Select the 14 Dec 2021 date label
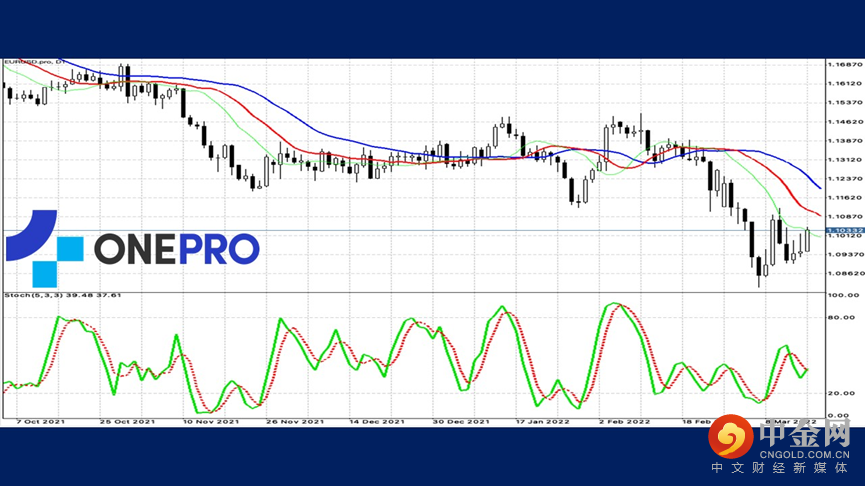This screenshot has height=486, width=865. [x=377, y=422]
